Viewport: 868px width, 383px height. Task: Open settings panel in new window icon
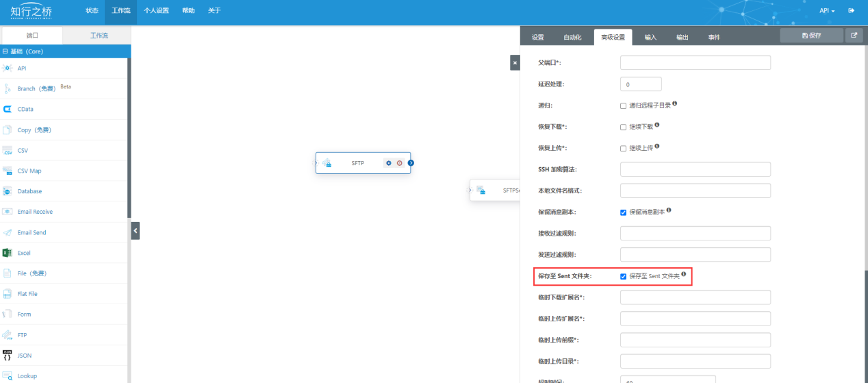click(854, 36)
